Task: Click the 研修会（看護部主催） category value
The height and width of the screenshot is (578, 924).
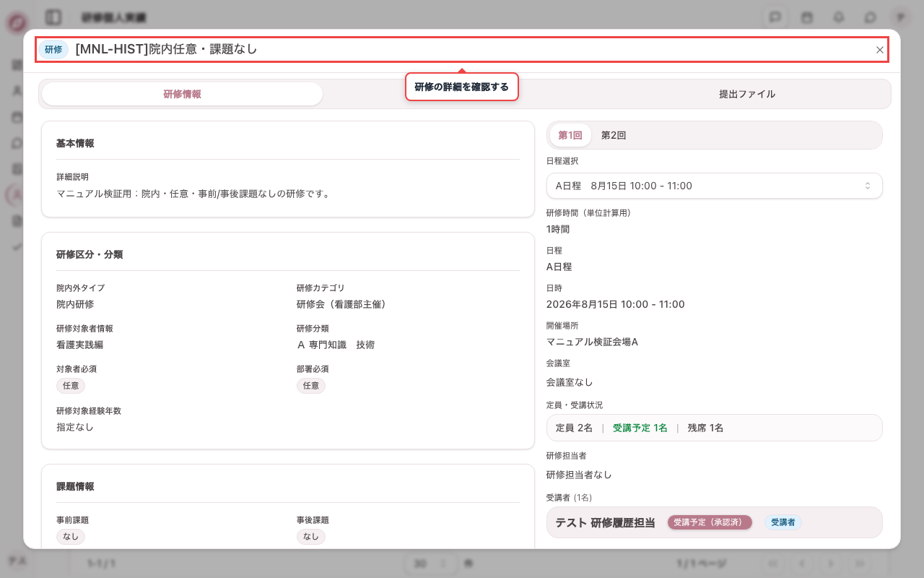Action: (344, 304)
